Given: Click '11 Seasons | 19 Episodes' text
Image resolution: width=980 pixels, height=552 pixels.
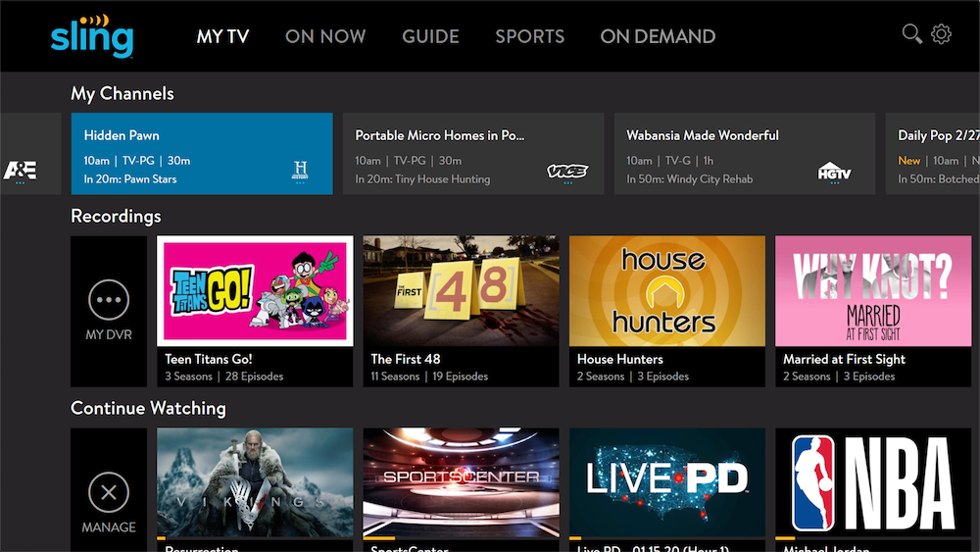Looking at the screenshot, I should pos(429,376).
